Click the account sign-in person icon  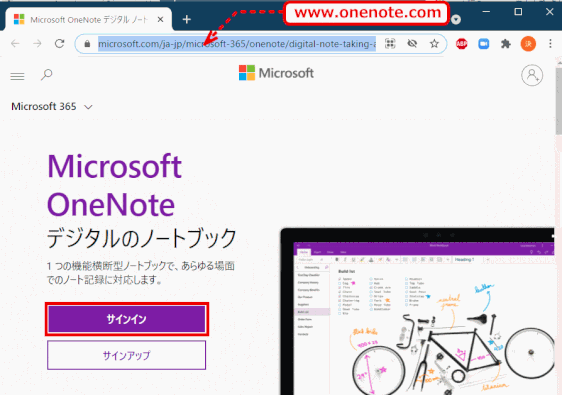click(532, 75)
